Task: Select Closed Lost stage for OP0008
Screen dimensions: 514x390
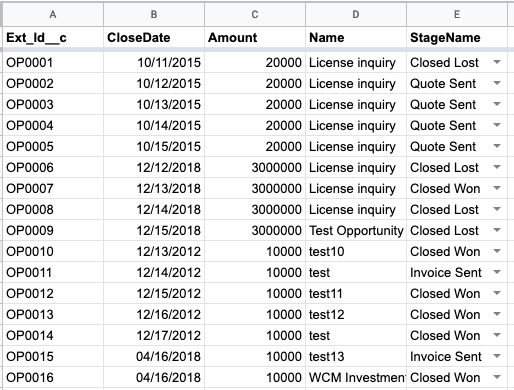Action: 457,209
